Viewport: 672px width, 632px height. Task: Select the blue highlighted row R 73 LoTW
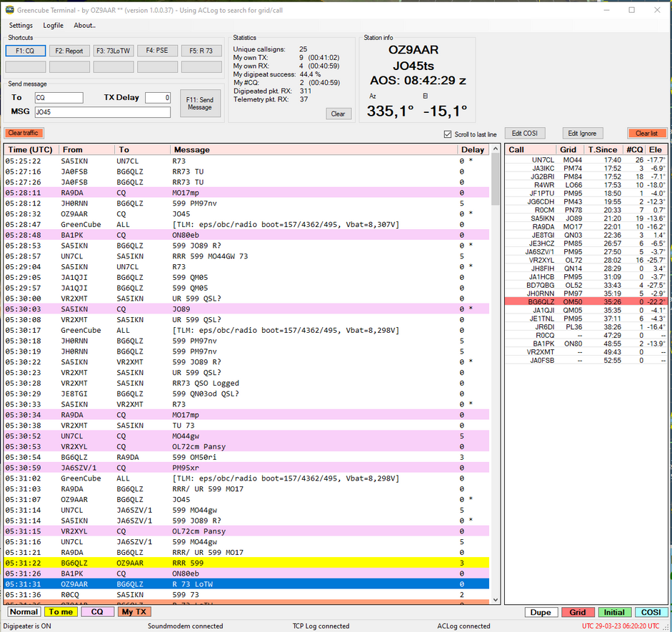(x=246, y=584)
